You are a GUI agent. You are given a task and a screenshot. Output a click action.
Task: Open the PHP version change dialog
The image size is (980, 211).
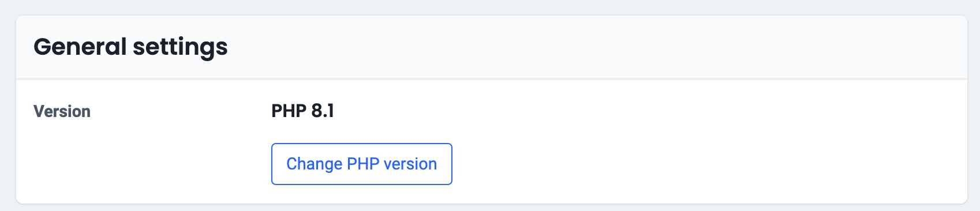click(362, 164)
